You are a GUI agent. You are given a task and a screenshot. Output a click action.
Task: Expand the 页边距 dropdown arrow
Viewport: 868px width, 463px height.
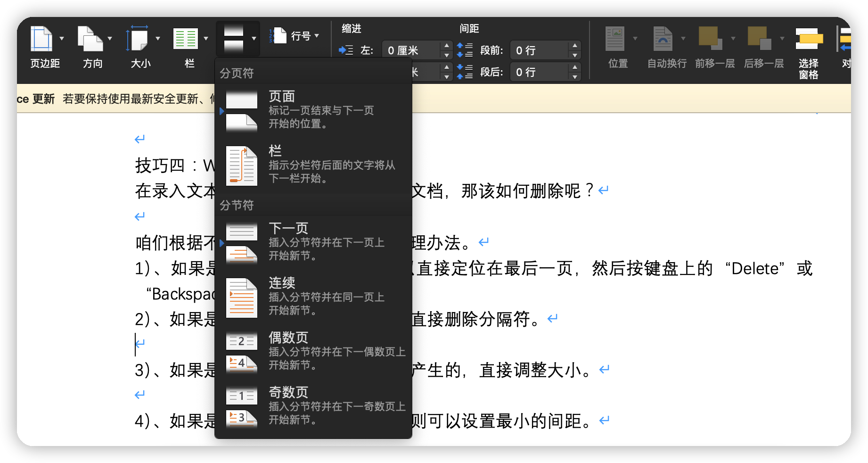[62, 39]
